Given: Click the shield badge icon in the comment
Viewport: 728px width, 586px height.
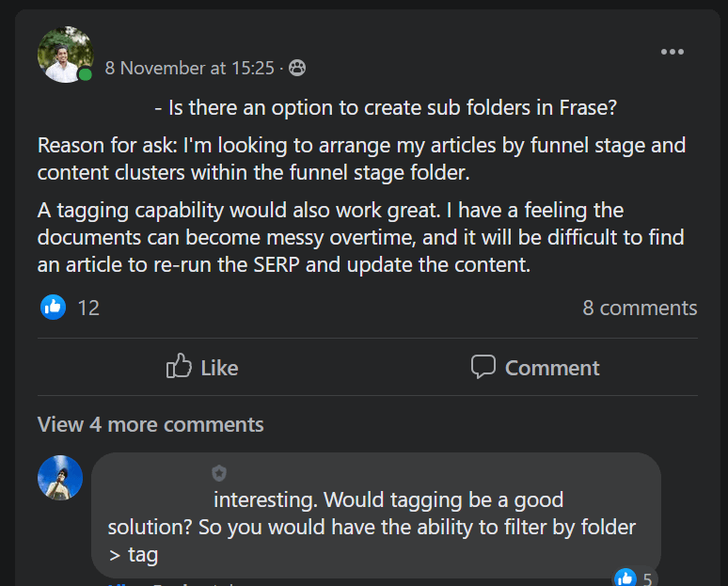Looking at the screenshot, I should coord(219,473).
